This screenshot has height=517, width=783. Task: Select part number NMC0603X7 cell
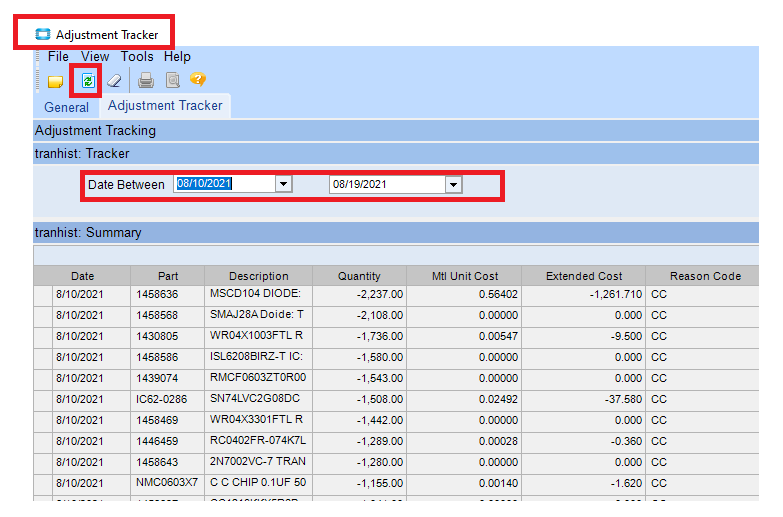[168, 483]
